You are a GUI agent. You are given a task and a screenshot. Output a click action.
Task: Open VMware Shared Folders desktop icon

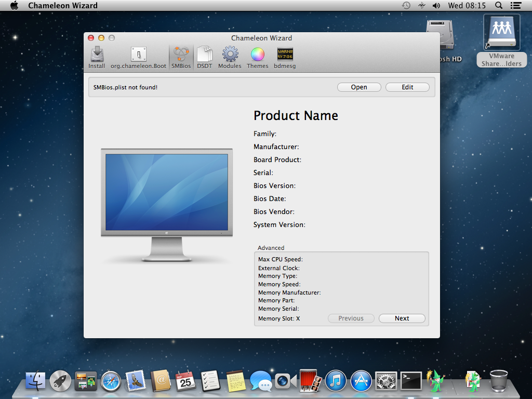click(x=501, y=41)
